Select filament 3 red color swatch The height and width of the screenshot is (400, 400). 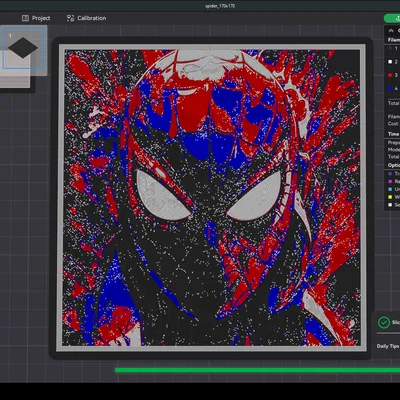pyautogui.click(x=390, y=75)
